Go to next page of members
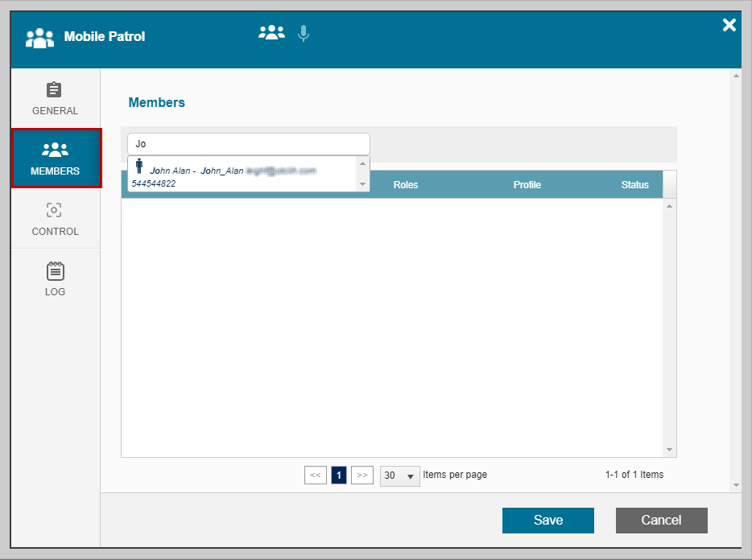The height and width of the screenshot is (560, 752). coord(362,476)
